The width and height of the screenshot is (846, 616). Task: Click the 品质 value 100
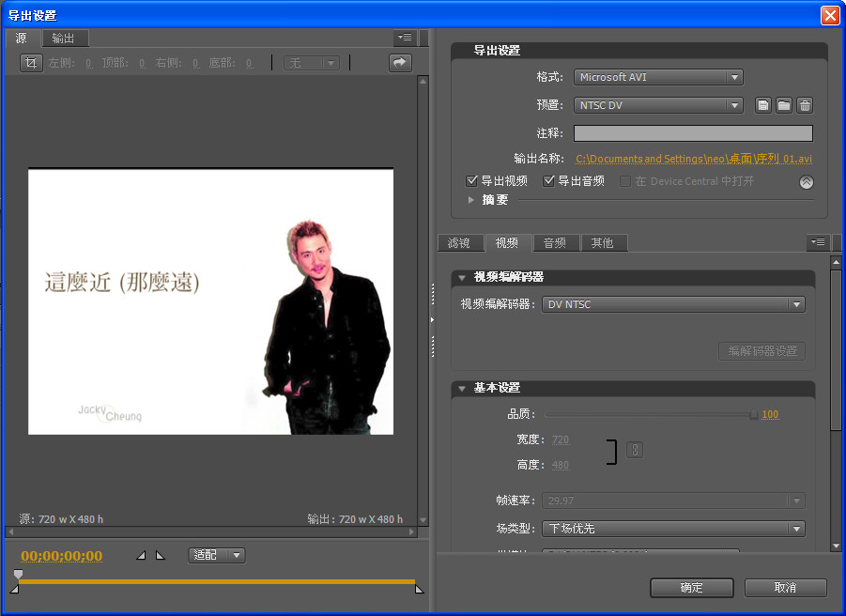[x=770, y=414]
